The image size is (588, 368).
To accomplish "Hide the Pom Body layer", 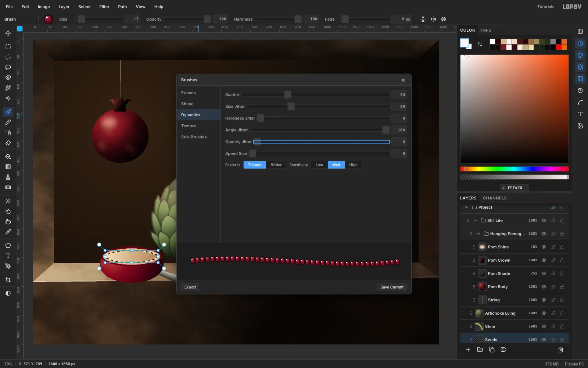I will tap(544, 287).
